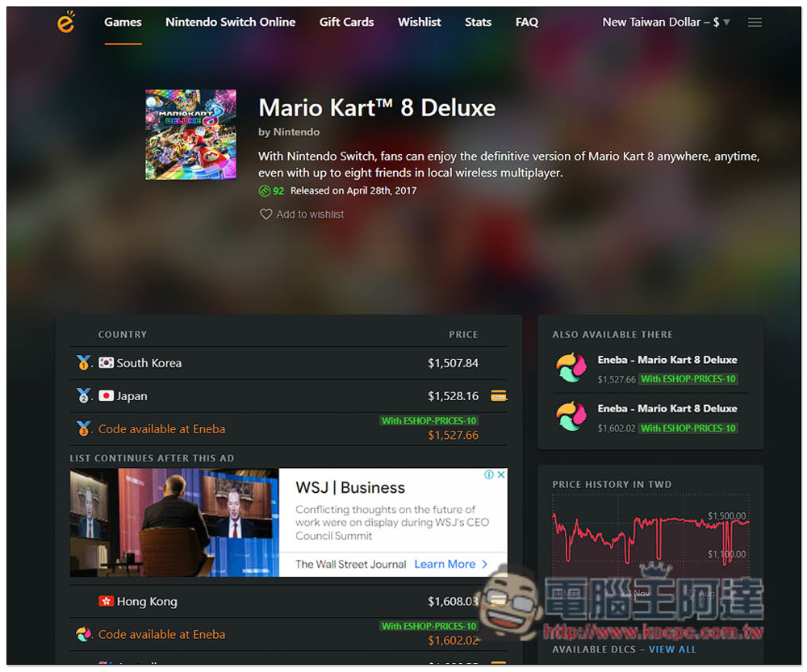Click 'Released on April 28th, 2017' text
The height and width of the screenshot is (672, 807).
(353, 191)
